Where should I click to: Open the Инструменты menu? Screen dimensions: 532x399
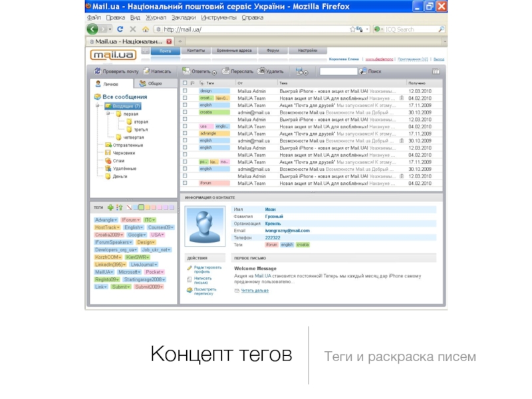pos(219,18)
